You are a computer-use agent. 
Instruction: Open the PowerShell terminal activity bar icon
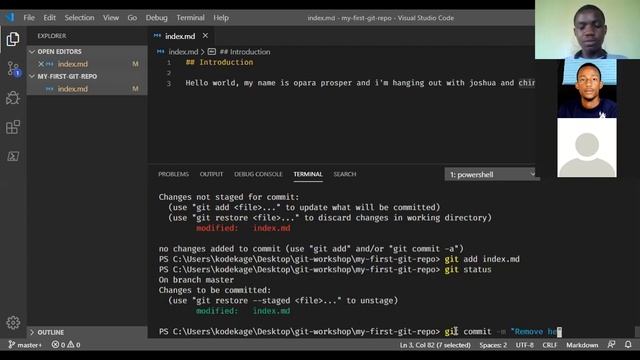coord(13,156)
